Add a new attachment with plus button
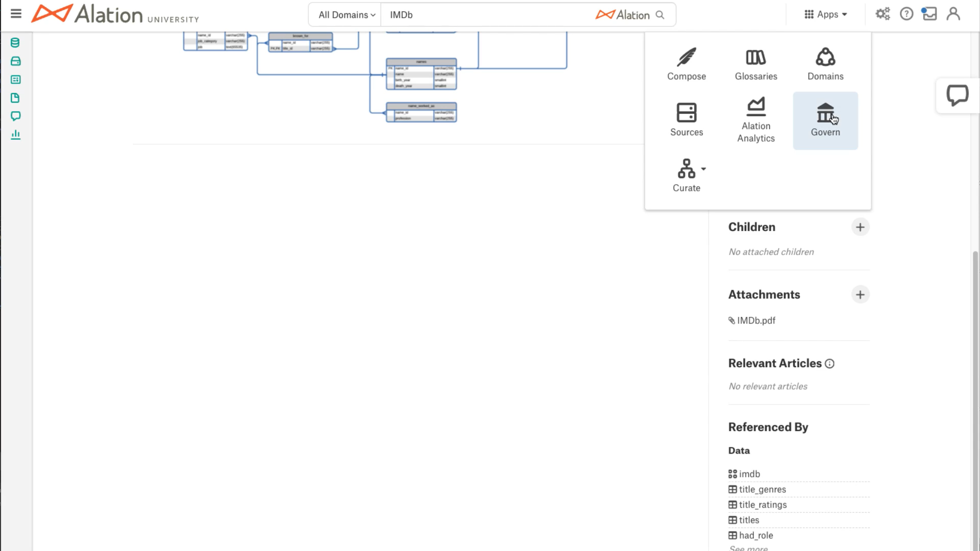This screenshot has height=551, width=980. click(860, 295)
